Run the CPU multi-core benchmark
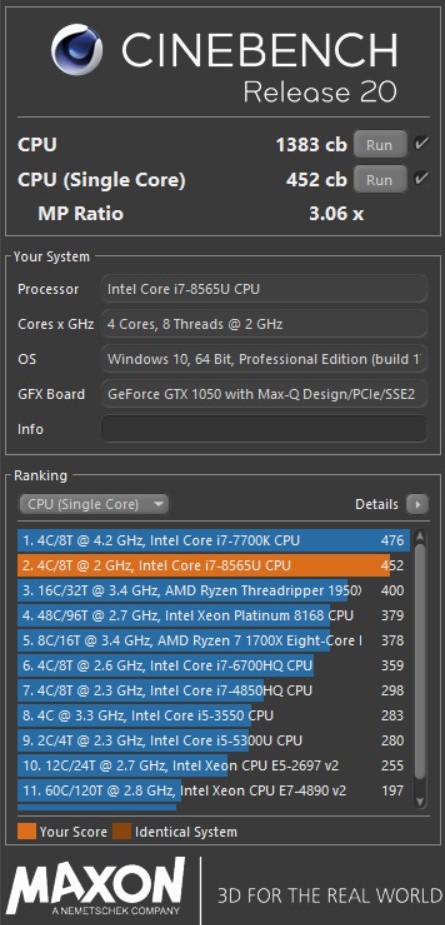Image resolution: width=445 pixels, height=925 pixels. (380, 145)
